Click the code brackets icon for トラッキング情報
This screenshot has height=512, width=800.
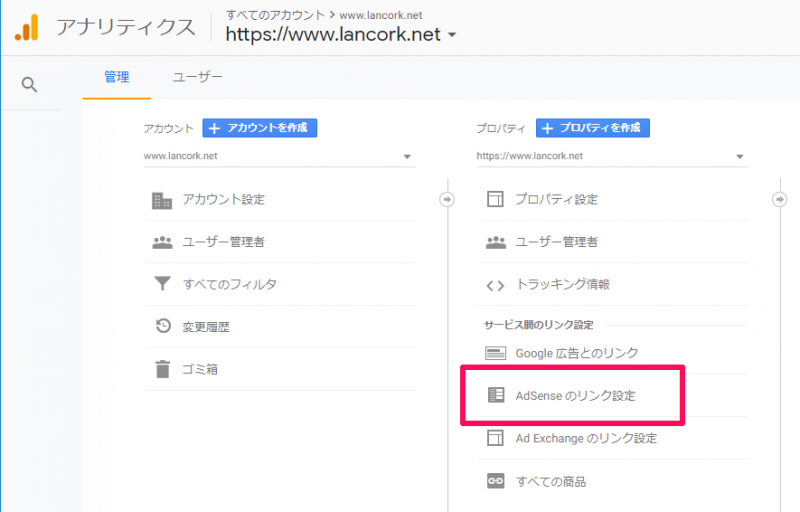[495, 286]
